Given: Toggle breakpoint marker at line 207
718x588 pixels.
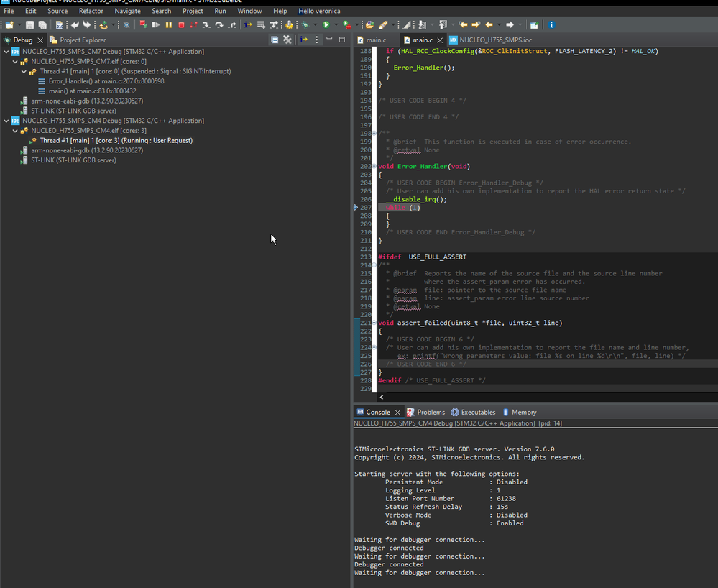Looking at the screenshot, I should pyautogui.click(x=356, y=207).
